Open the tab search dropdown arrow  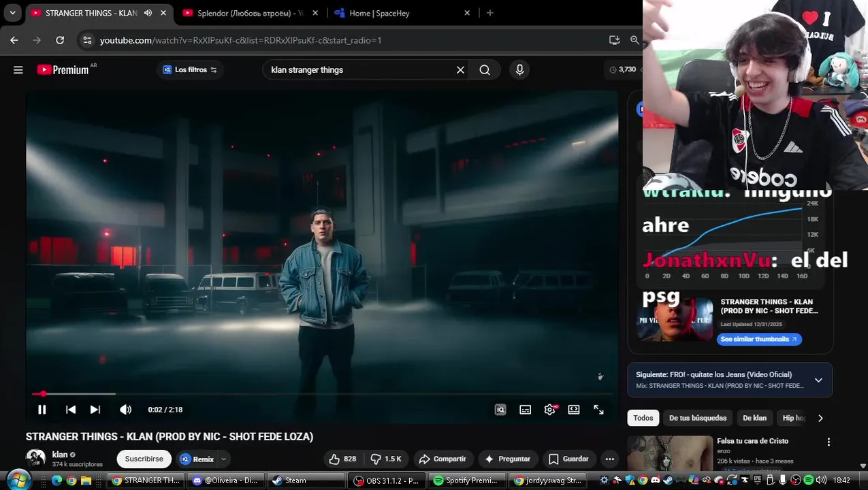tap(12, 13)
